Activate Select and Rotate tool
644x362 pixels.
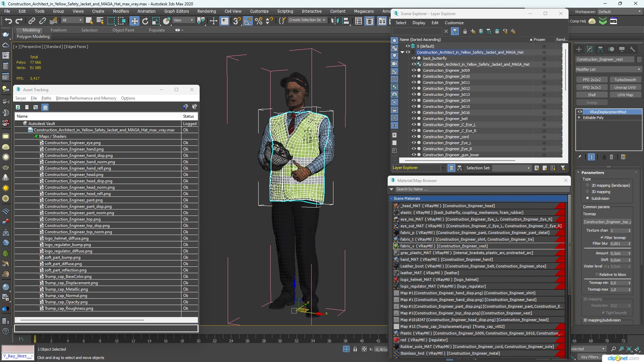(x=145, y=21)
